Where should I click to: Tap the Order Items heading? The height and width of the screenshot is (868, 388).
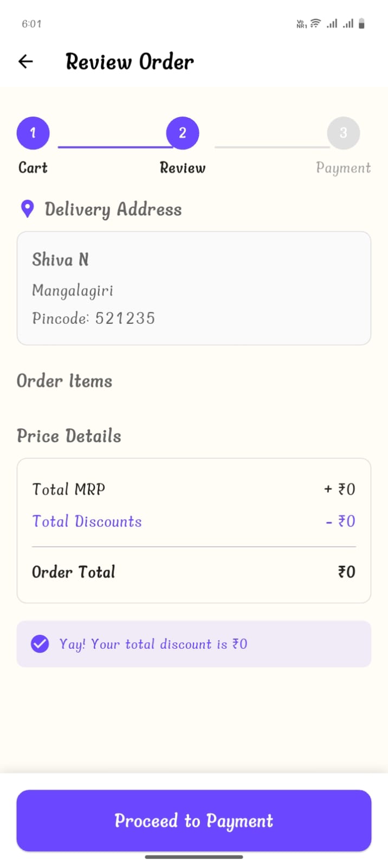click(64, 381)
